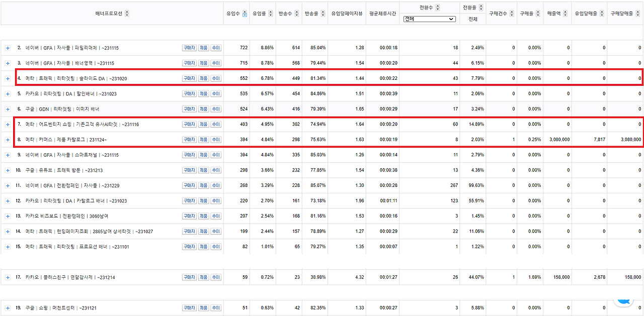Click 구매자 button on row 2 패밀리매체
This screenshot has height=316, width=644.
189,48
